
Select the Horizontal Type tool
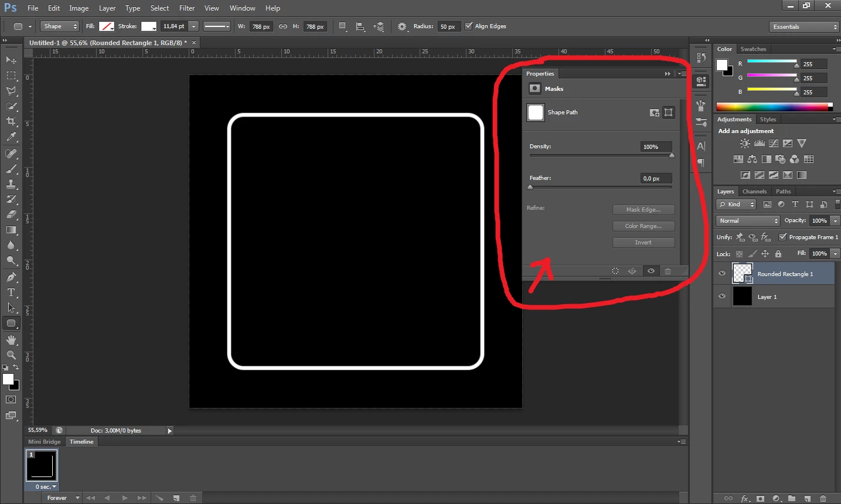11,292
